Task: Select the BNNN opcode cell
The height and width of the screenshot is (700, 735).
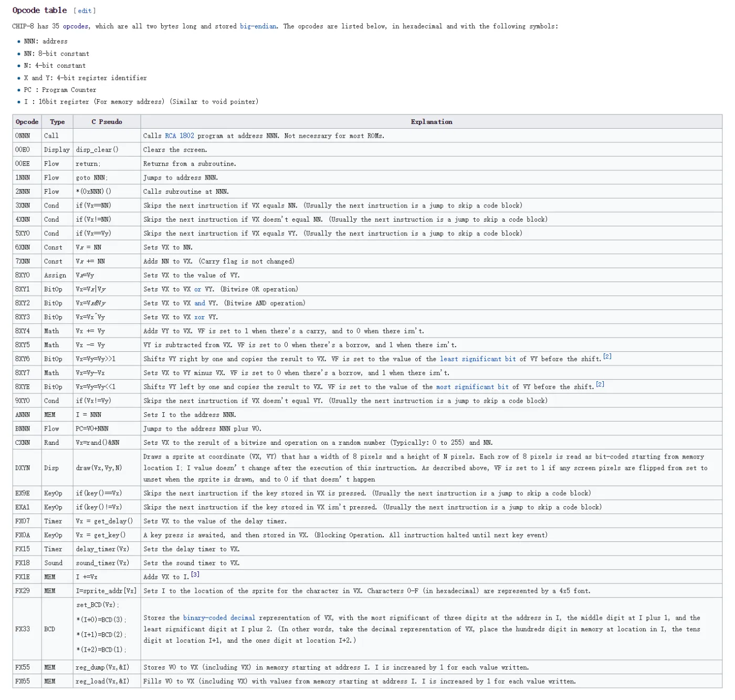Action: [x=27, y=429]
